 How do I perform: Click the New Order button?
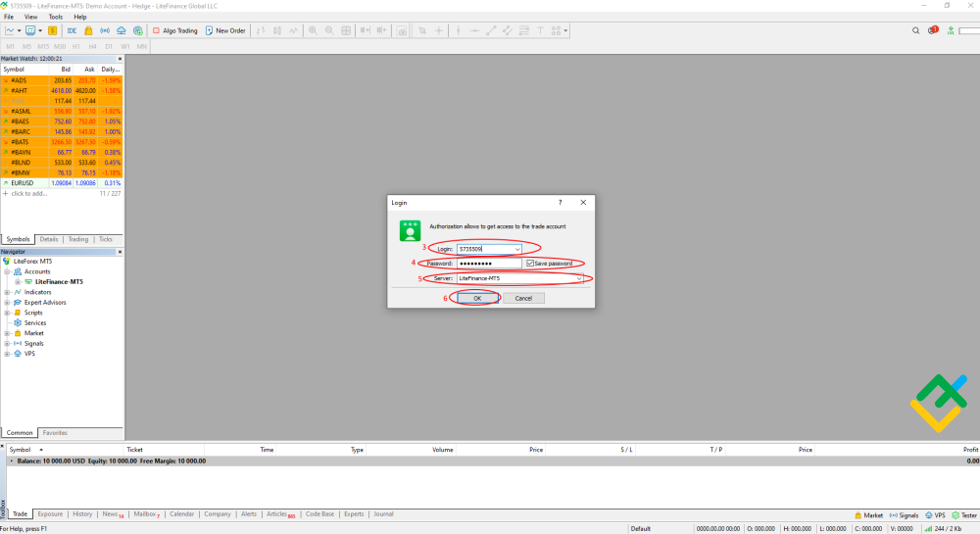pyautogui.click(x=225, y=30)
